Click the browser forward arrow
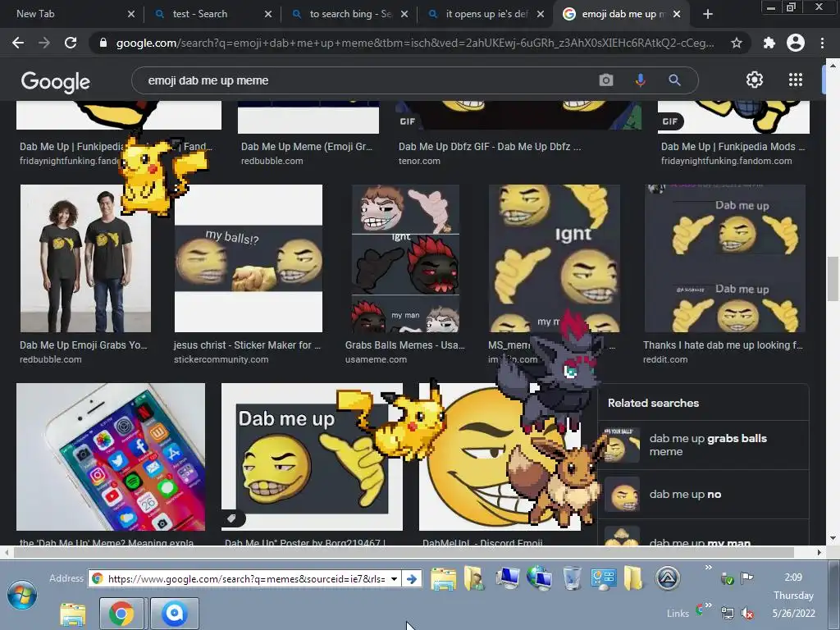 pos(44,43)
